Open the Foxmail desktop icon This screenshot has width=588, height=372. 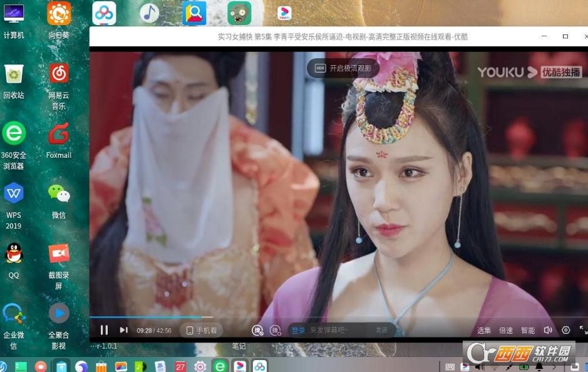(59, 141)
